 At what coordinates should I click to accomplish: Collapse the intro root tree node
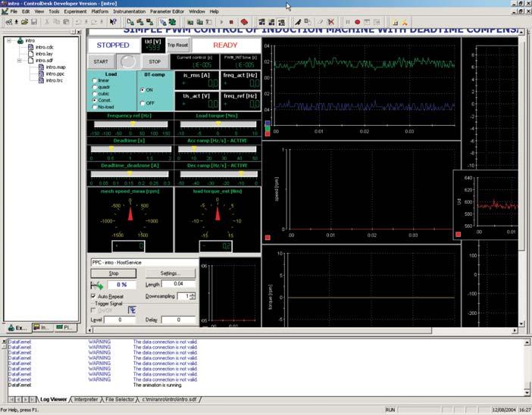9,41
